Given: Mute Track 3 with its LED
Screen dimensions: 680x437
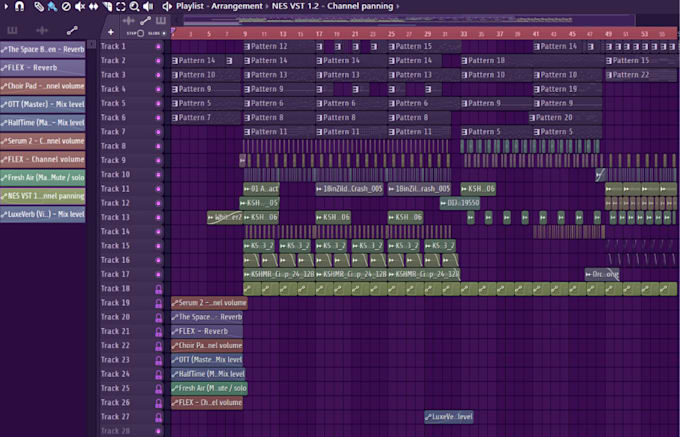Looking at the screenshot, I should coord(158,75).
